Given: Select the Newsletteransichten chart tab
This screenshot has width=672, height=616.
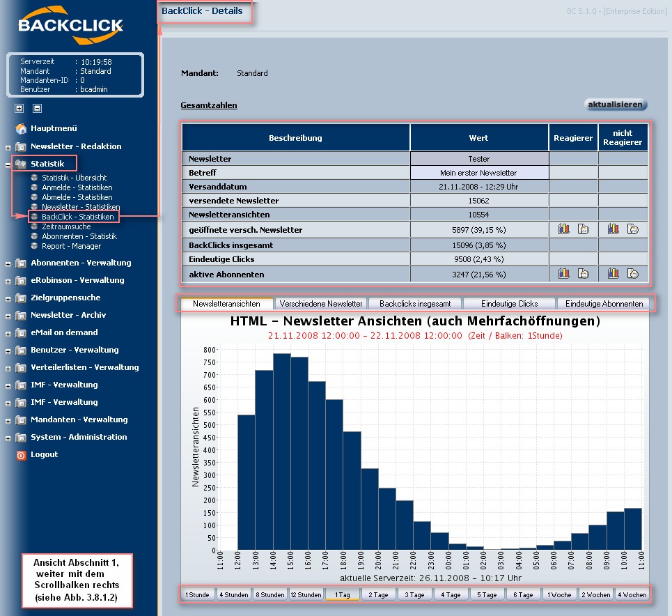Looking at the screenshot, I should (226, 304).
